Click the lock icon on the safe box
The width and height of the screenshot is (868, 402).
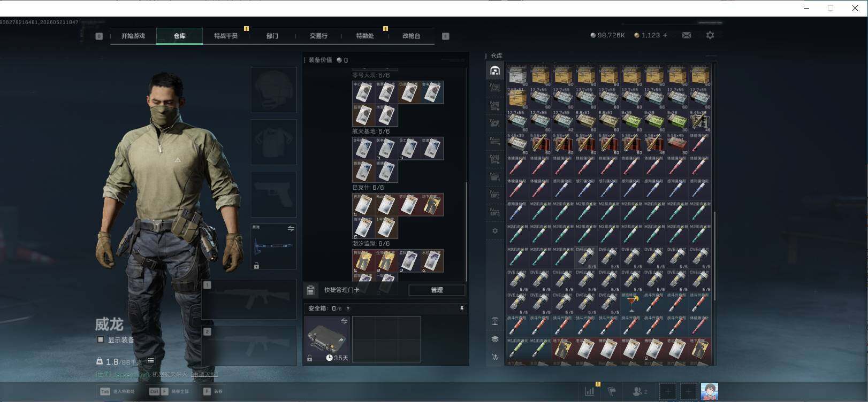coord(309,358)
